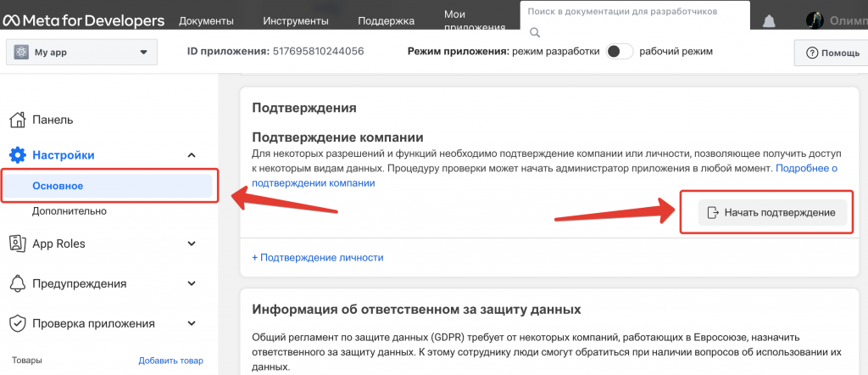This screenshot has height=375, width=868.
Task: Focus the developer documentation search field
Action: click(636, 15)
